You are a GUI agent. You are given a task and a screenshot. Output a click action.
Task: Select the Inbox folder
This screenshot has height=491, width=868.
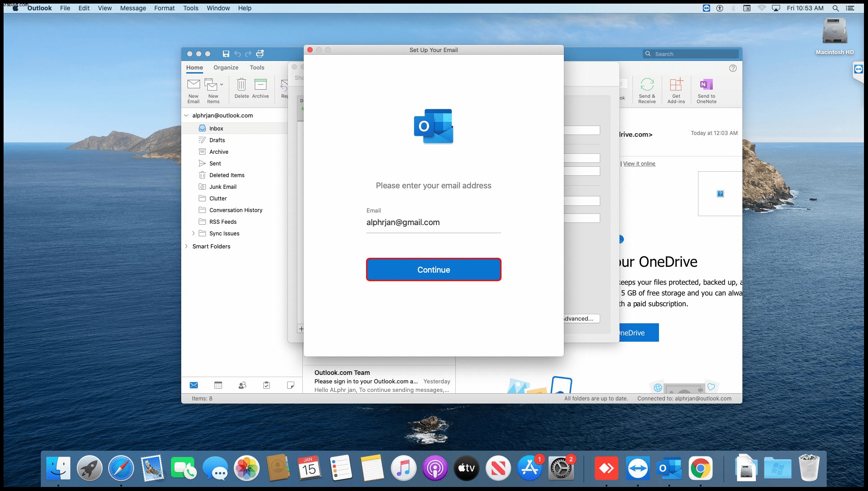tap(235, 128)
